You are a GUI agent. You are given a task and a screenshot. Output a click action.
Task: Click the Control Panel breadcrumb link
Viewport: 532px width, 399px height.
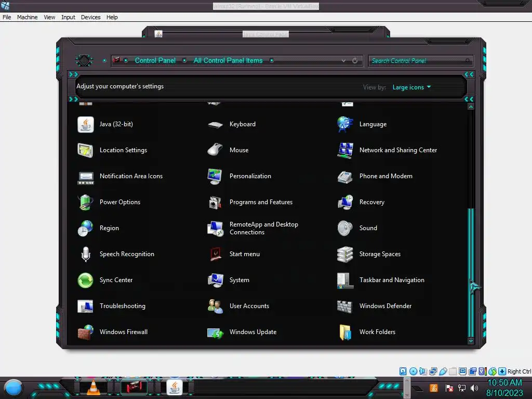(155, 60)
